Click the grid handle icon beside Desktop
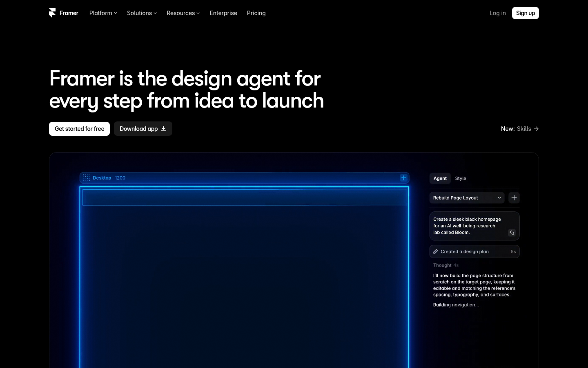 tap(86, 178)
